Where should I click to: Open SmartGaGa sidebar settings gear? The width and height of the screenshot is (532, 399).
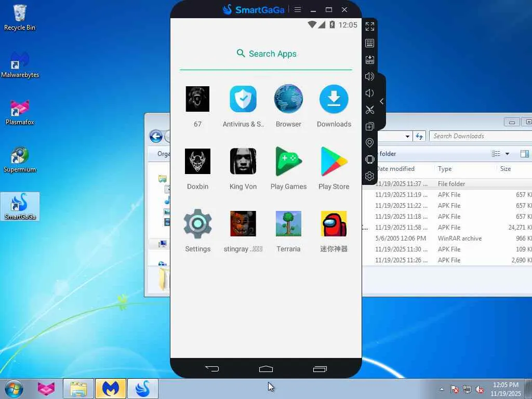pos(369,176)
